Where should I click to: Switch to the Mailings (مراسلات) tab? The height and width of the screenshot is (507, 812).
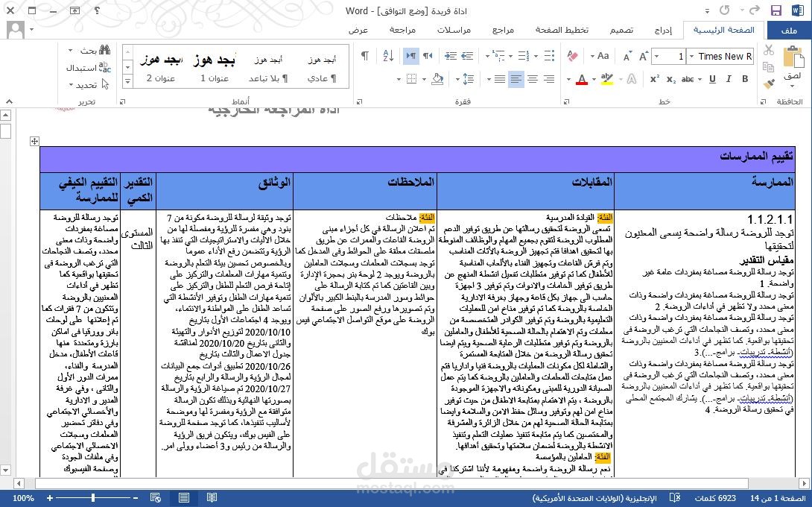click(454, 30)
